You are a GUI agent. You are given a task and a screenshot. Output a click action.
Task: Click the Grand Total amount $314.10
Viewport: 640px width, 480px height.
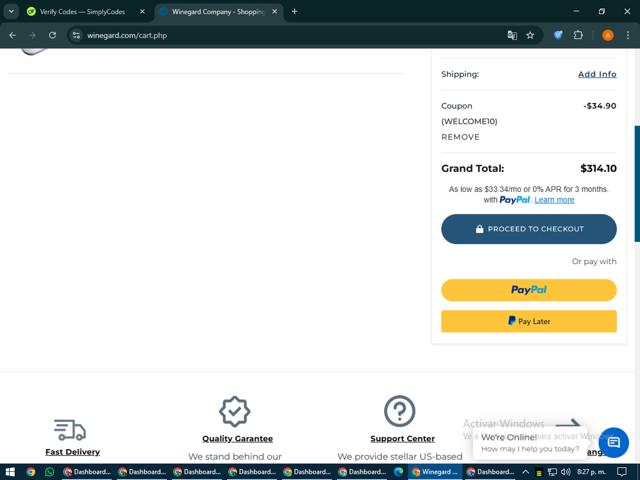pos(598,169)
